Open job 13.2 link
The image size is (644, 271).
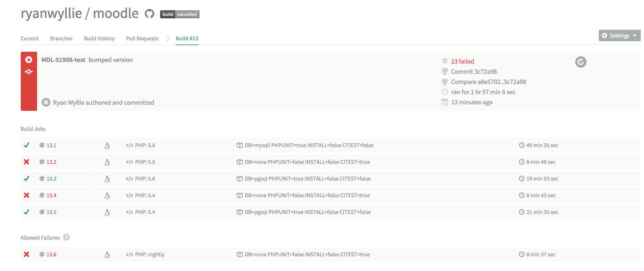(51, 162)
